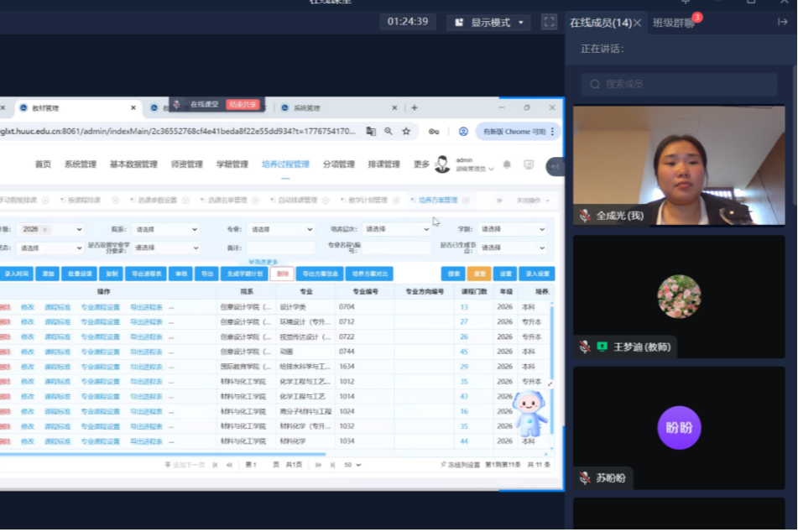Enter fullscreen using the fullscreen icon

549,22
